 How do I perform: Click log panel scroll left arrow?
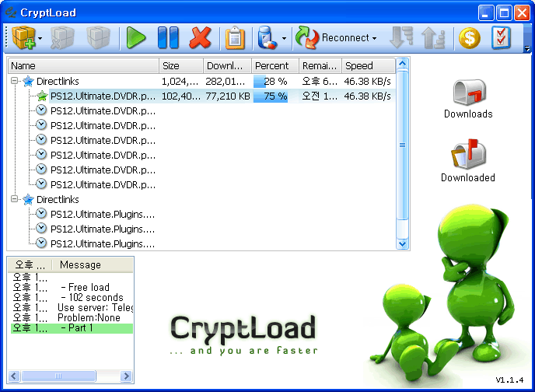tap(14, 376)
